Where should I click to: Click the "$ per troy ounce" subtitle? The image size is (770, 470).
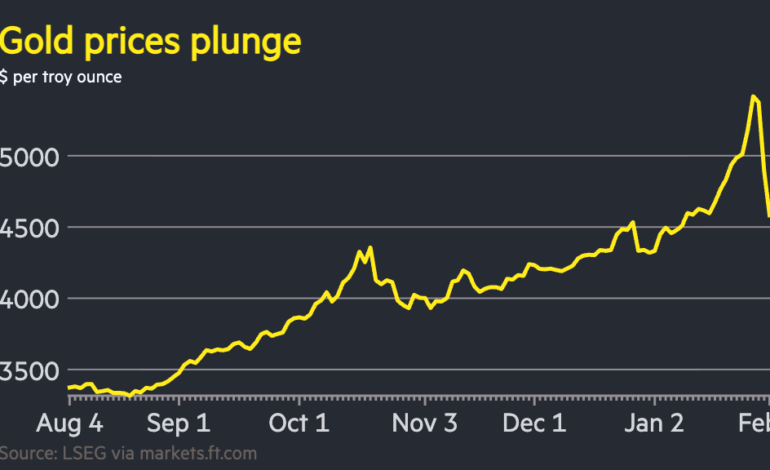(62, 77)
